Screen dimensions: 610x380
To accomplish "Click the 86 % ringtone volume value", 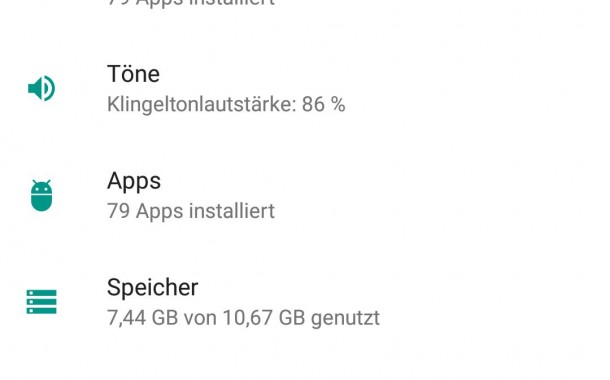I will tap(324, 105).
